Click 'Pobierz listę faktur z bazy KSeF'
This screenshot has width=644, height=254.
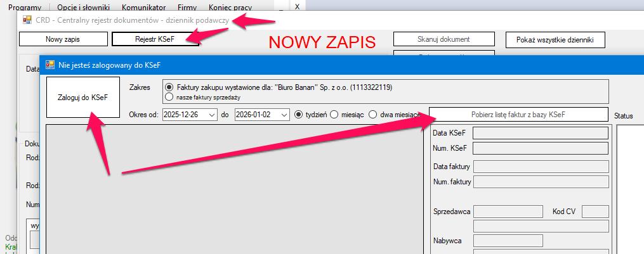(518, 115)
